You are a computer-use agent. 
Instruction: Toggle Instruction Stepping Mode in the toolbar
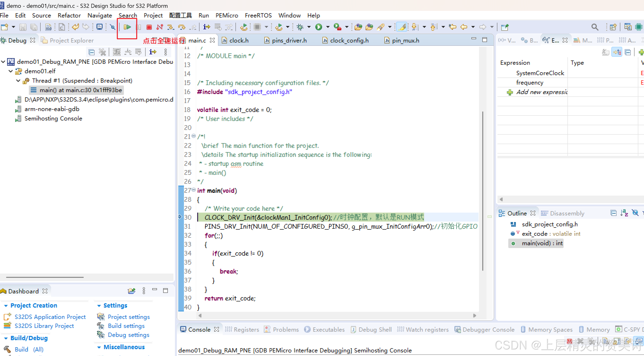point(206,27)
